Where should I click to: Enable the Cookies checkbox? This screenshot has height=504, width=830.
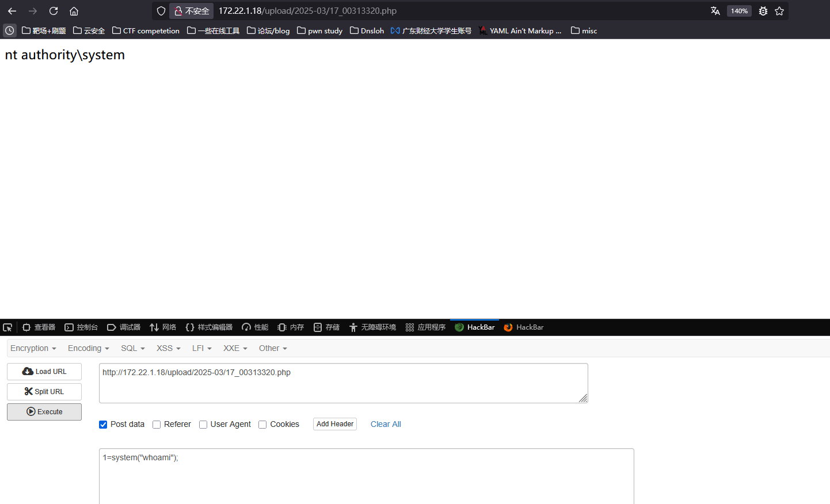pyautogui.click(x=262, y=425)
